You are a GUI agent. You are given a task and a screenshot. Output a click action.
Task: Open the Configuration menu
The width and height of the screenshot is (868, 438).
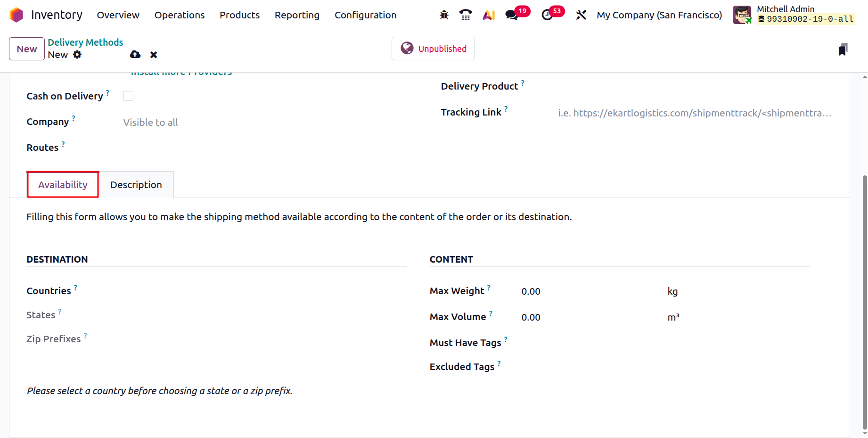[365, 15]
